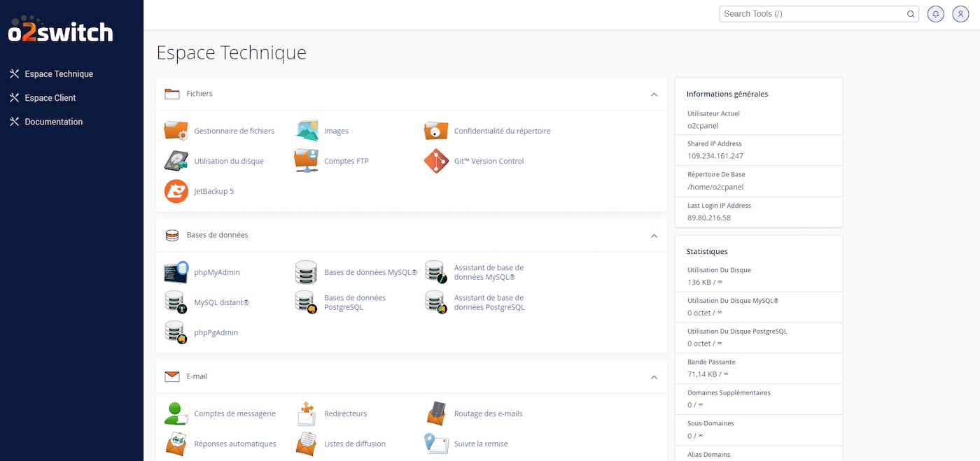Screen dimensions: 980x461
Task: Check Utilisation du disque
Action: [x=229, y=161]
